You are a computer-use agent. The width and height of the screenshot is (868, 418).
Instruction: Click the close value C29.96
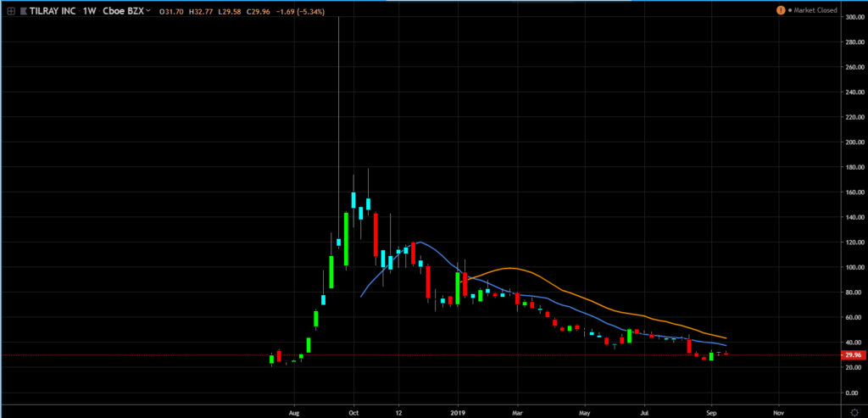click(259, 11)
